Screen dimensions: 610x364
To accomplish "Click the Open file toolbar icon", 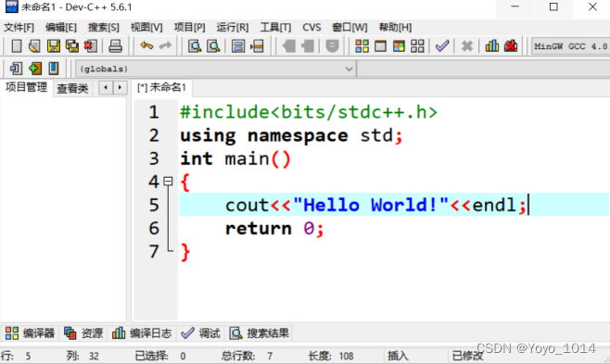I will click(34, 46).
